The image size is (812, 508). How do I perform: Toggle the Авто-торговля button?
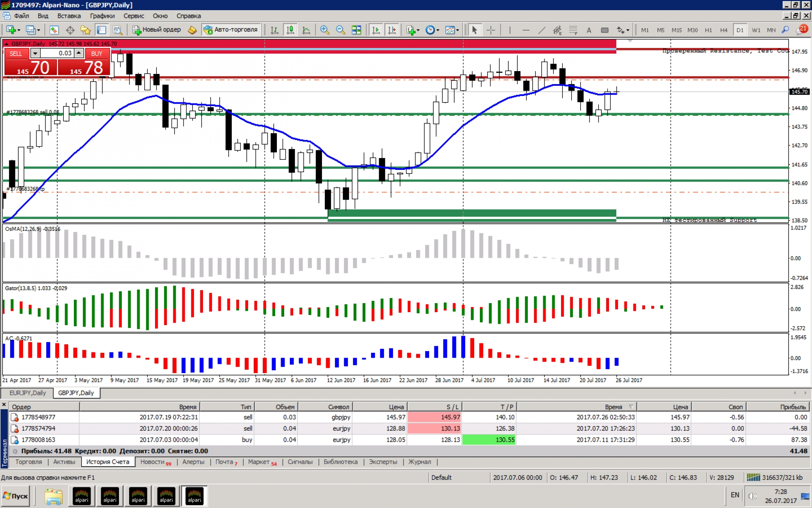[x=231, y=30]
